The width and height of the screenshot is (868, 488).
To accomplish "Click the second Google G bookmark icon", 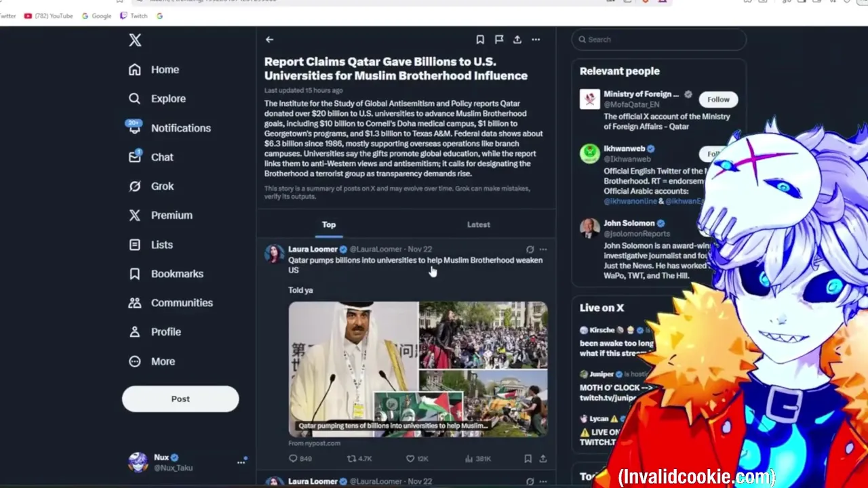I will click(x=159, y=16).
